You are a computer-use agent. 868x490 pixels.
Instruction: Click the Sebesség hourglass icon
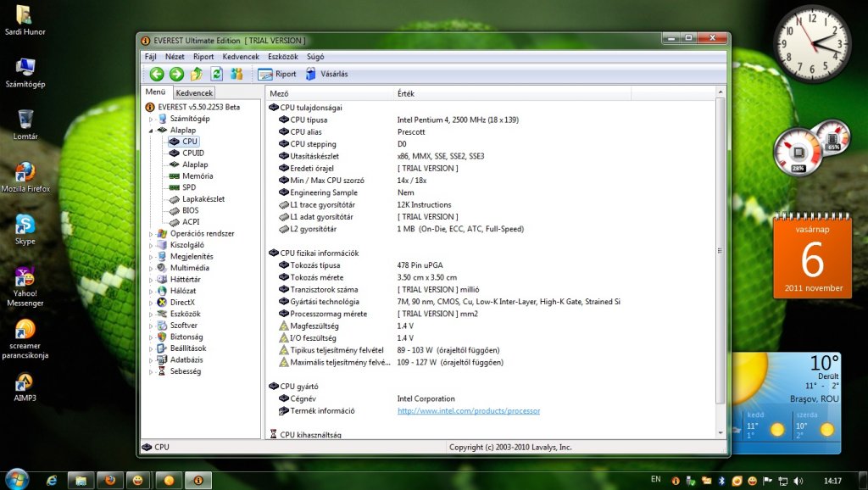(x=162, y=371)
